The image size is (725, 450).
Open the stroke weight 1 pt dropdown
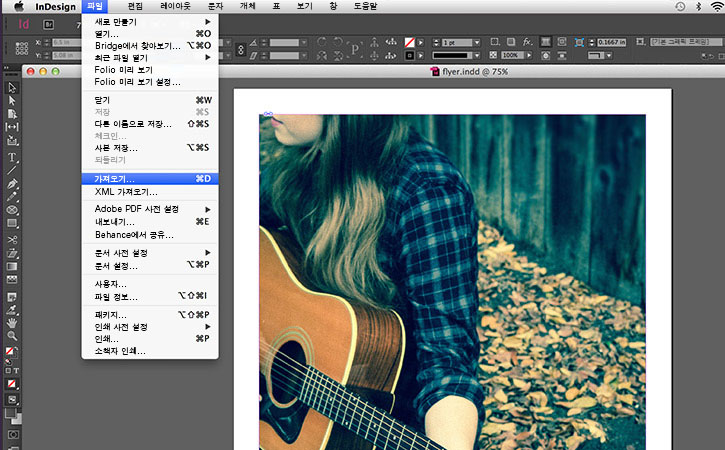(477, 42)
